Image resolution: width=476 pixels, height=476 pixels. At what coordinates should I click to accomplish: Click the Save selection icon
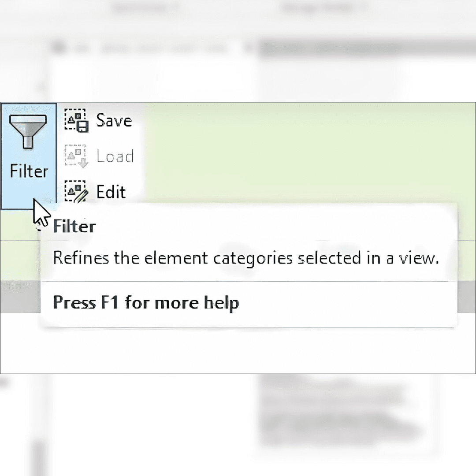[76, 121]
